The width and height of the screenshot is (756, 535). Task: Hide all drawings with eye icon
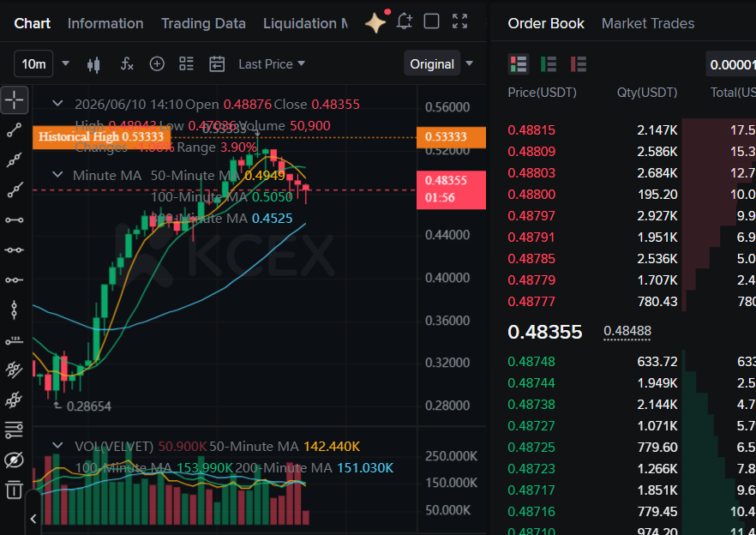[15, 460]
